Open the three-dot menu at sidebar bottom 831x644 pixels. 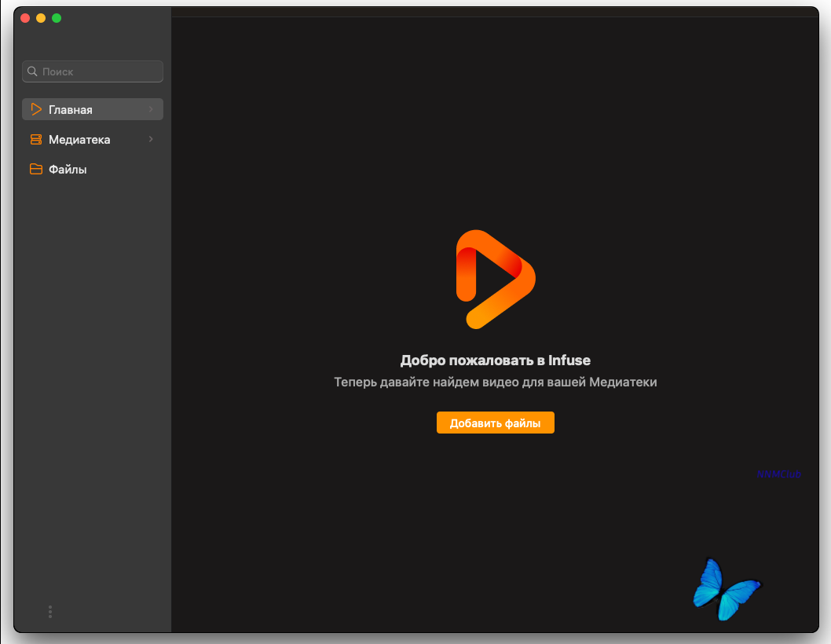[x=50, y=612]
